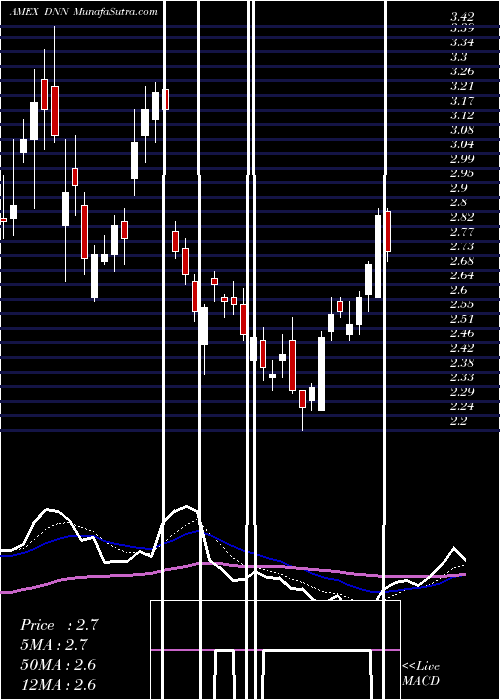The image size is (500, 700).
Task: Click the 2.33 price axis label
Action: (462, 377)
